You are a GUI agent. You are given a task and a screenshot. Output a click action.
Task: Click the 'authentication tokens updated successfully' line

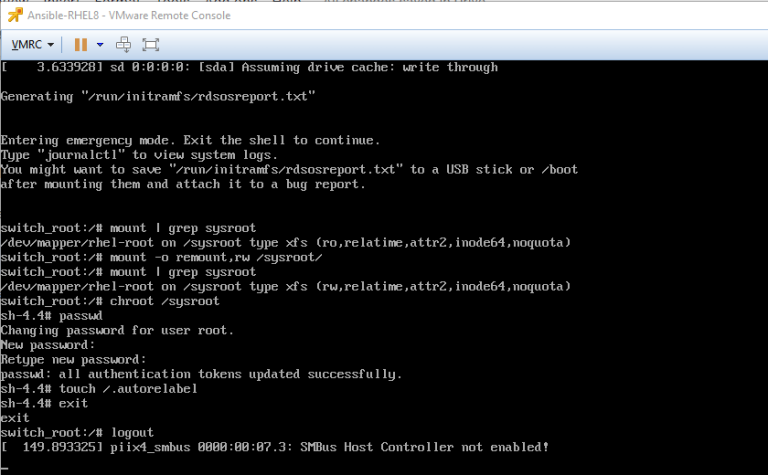click(201, 374)
